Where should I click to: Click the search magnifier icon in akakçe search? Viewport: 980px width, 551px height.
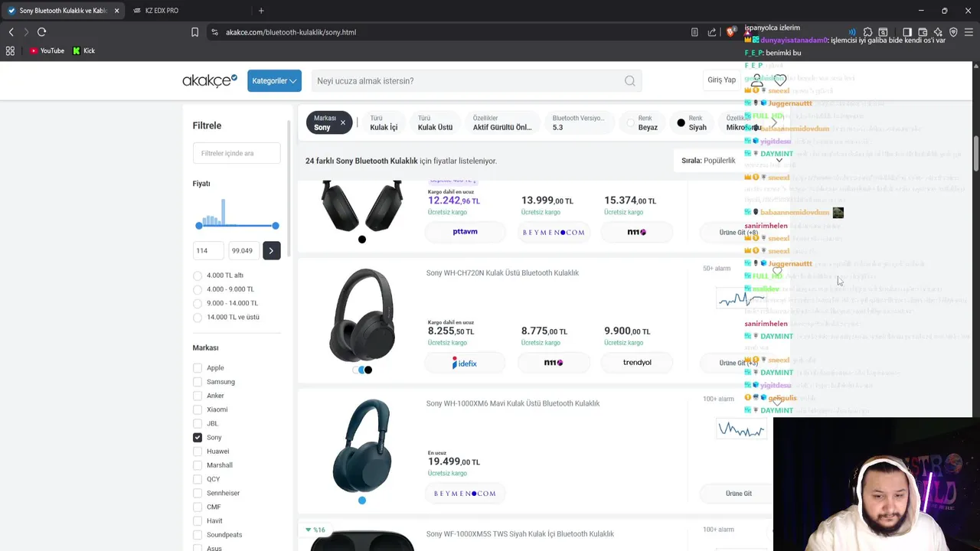point(629,81)
